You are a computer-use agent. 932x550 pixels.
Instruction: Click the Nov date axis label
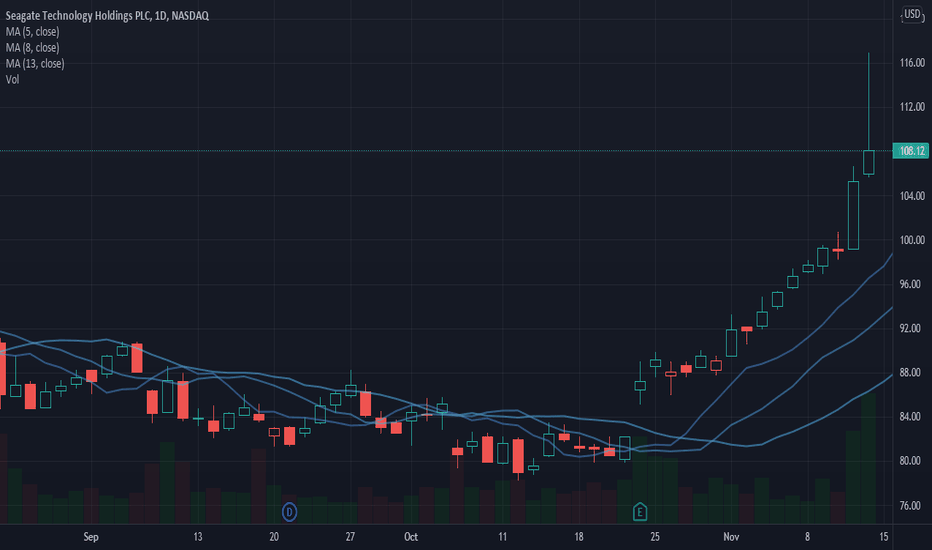click(731, 537)
